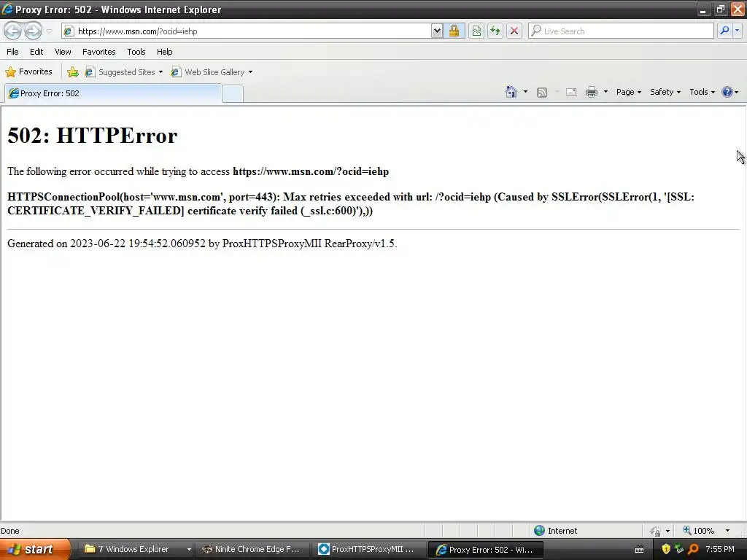Click orange magnifier tray icon
This screenshot has height=560, width=747.
(693, 549)
